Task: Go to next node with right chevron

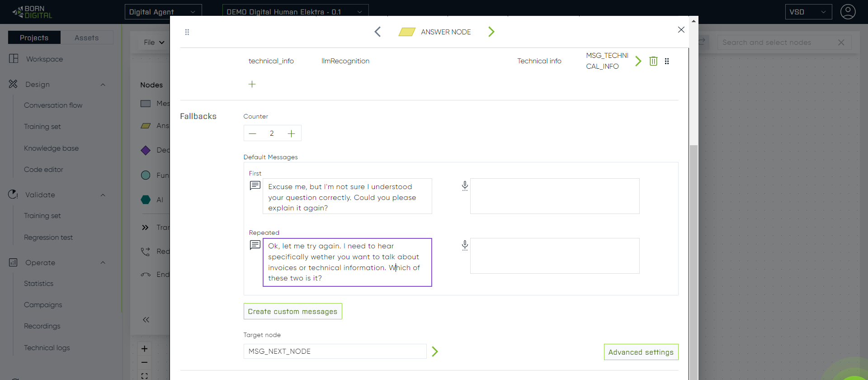Action: pos(491,32)
